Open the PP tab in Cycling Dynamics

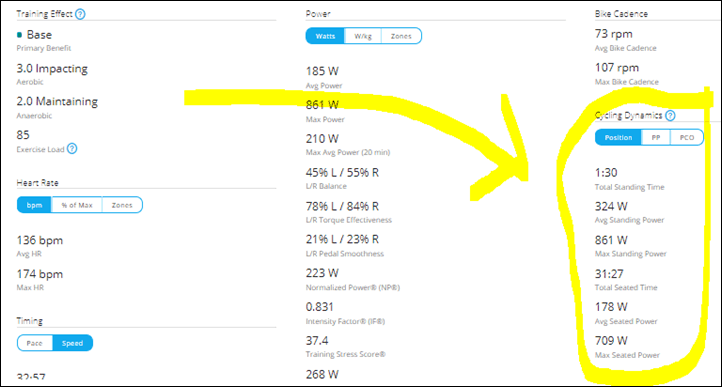click(x=656, y=137)
